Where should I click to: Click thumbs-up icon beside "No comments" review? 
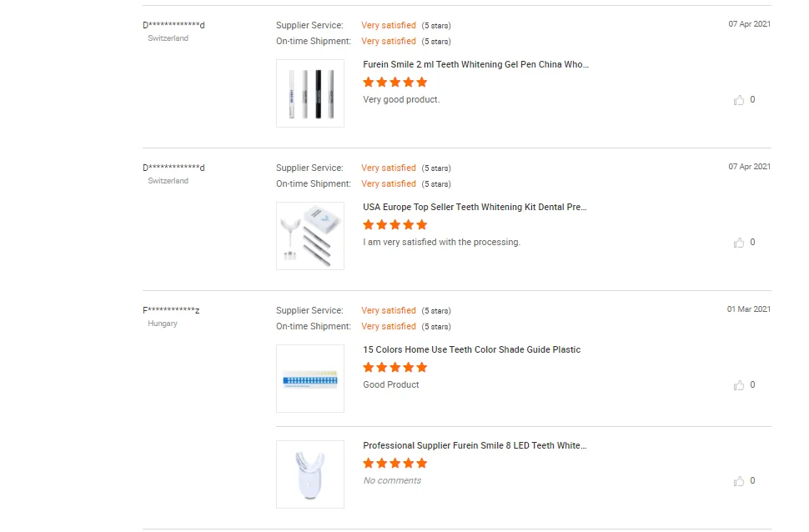tap(739, 481)
